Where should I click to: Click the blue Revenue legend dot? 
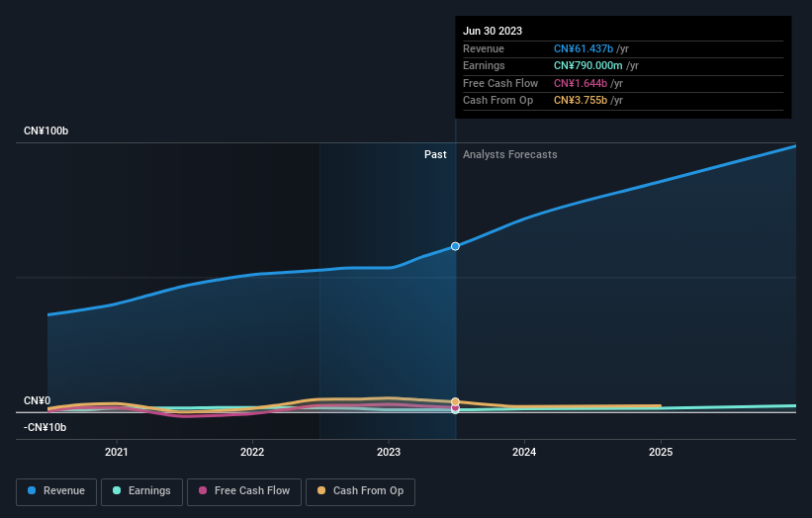coord(32,490)
